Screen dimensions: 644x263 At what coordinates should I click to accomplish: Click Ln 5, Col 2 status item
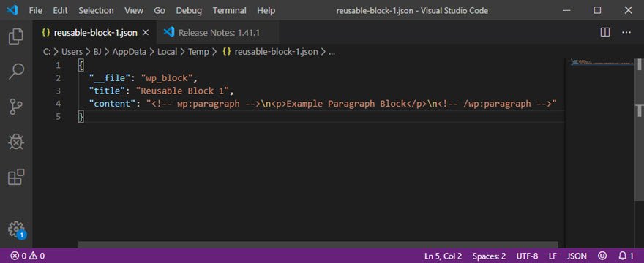tap(443, 256)
